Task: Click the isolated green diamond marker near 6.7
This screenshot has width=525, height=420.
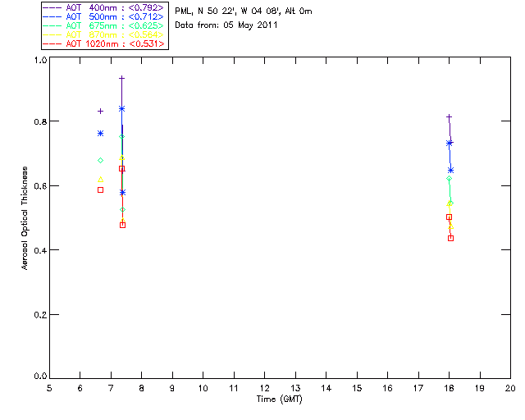Action: [x=100, y=161]
